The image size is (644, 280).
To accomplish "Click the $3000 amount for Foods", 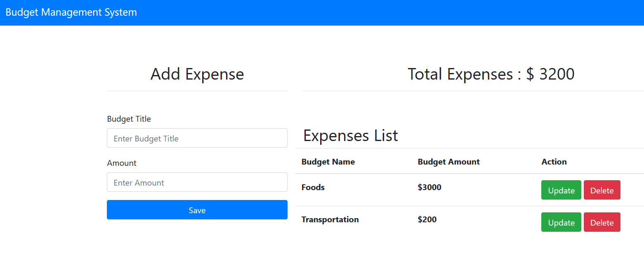I will click(x=429, y=187).
